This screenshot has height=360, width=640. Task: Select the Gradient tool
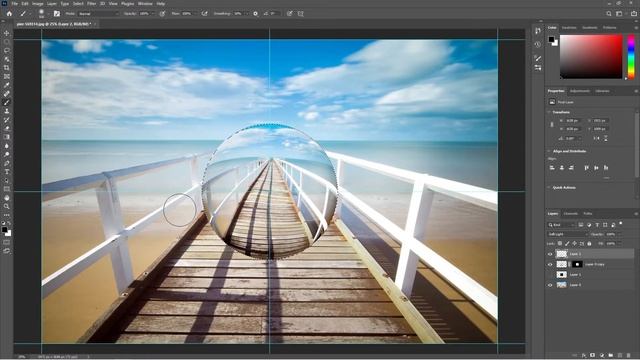[x=7, y=137]
